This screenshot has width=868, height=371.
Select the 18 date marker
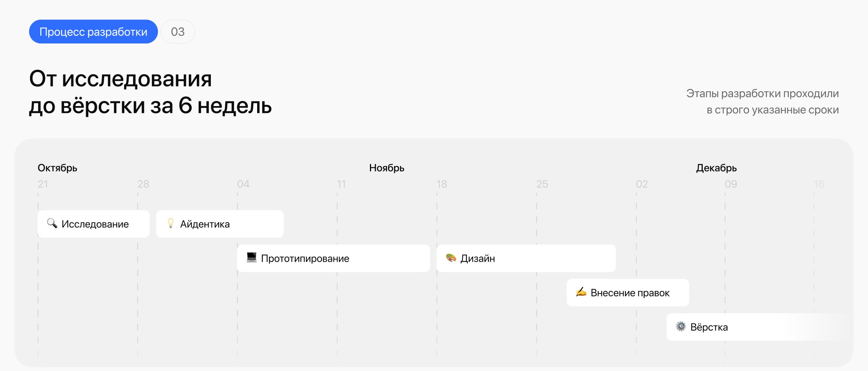coord(442,184)
